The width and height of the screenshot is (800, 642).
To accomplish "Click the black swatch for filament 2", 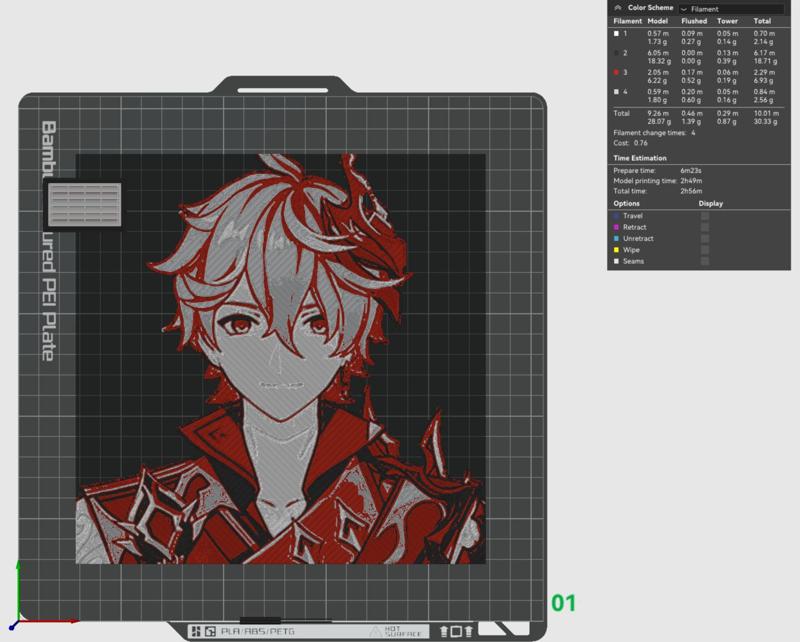I will pyautogui.click(x=616, y=53).
